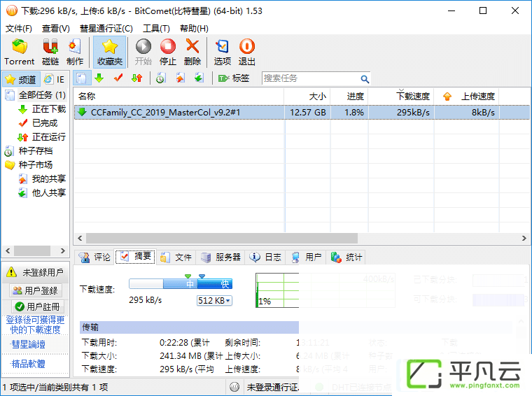
Task: Switch to 摘要 tab
Action: (135, 257)
